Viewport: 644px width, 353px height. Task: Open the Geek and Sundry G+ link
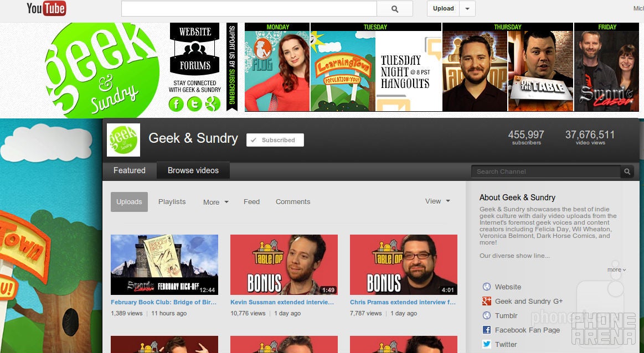[x=529, y=302]
